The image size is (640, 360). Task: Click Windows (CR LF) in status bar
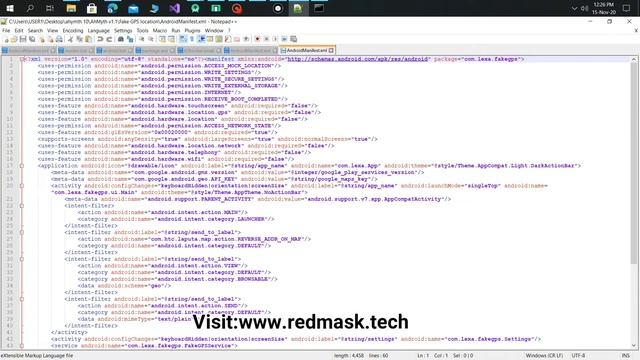(544, 356)
